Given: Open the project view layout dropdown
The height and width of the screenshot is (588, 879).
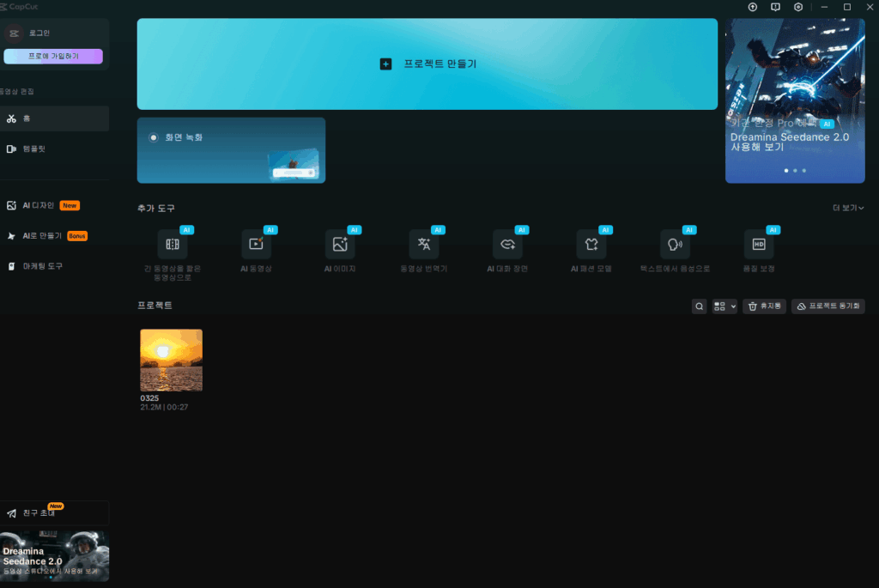Looking at the screenshot, I should click(724, 306).
